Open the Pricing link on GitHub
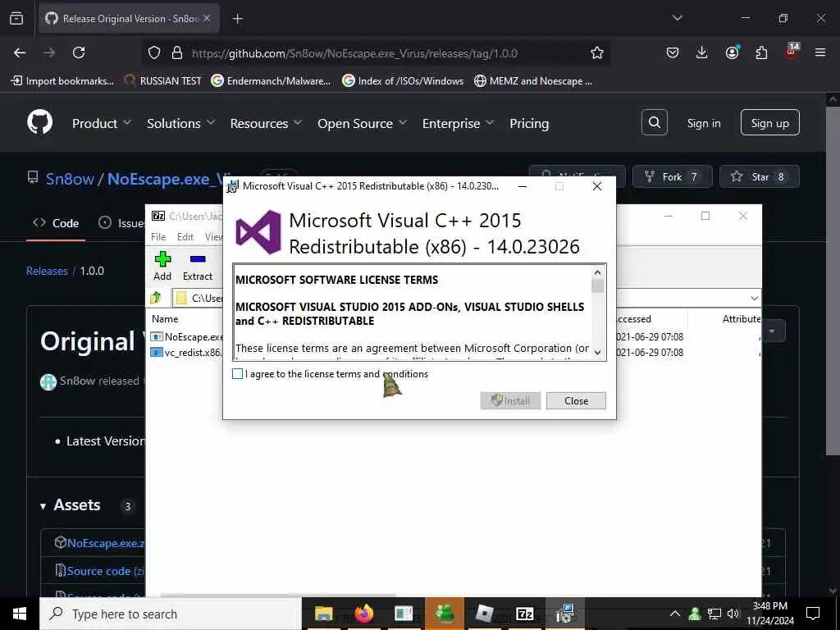840x630 pixels. point(529,123)
